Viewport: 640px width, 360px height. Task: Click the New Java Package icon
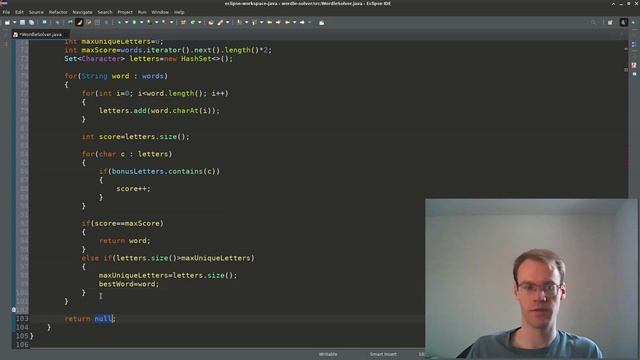point(183,22)
